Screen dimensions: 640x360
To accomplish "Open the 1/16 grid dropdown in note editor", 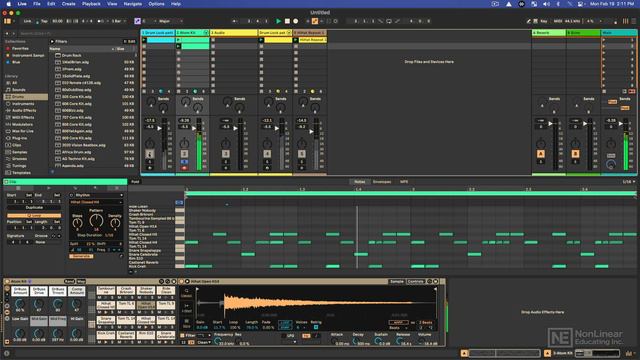I will (x=629, y=182).
